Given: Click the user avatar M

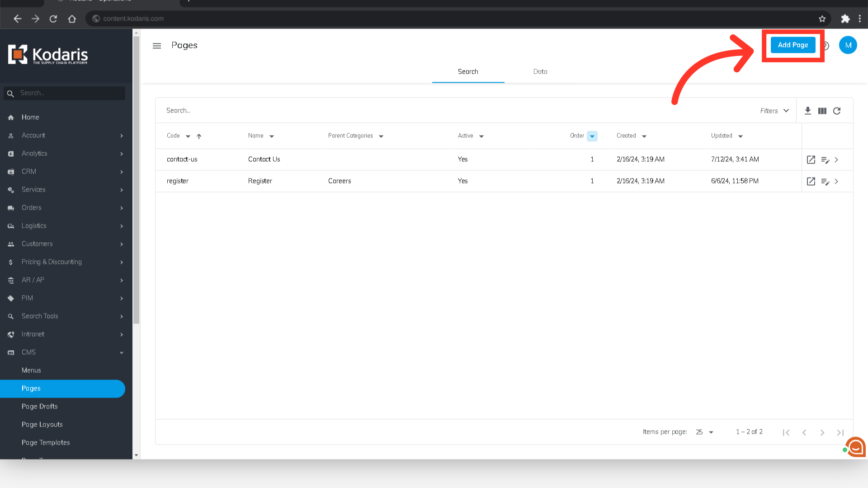Looking at the screenshot, I should (x=848, y=45).
